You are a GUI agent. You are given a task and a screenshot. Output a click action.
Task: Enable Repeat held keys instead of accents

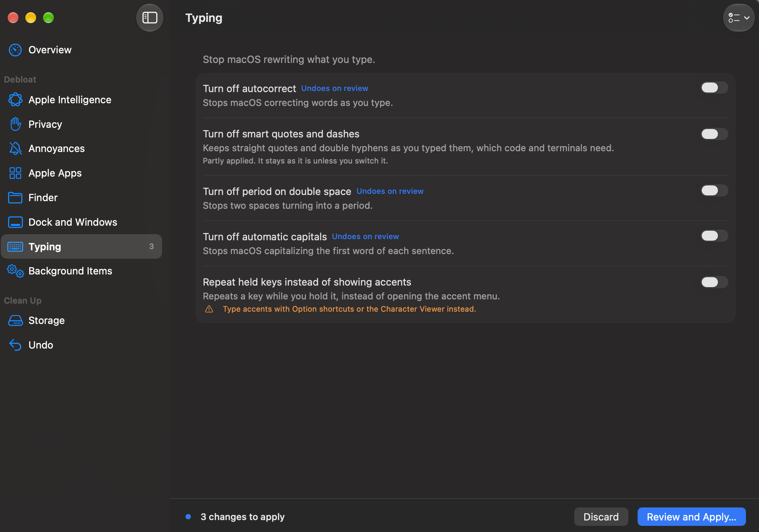tap(714, 282)
